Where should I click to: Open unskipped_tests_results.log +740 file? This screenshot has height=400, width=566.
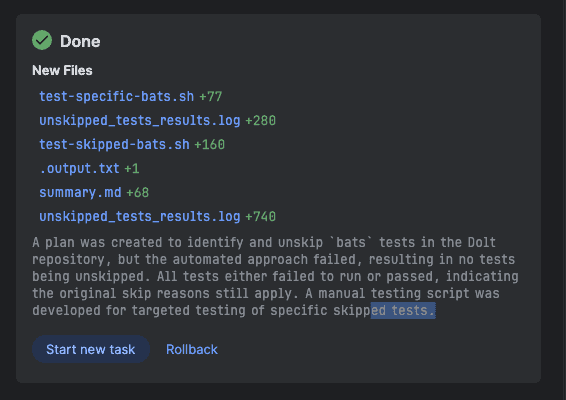coord(139,216)
